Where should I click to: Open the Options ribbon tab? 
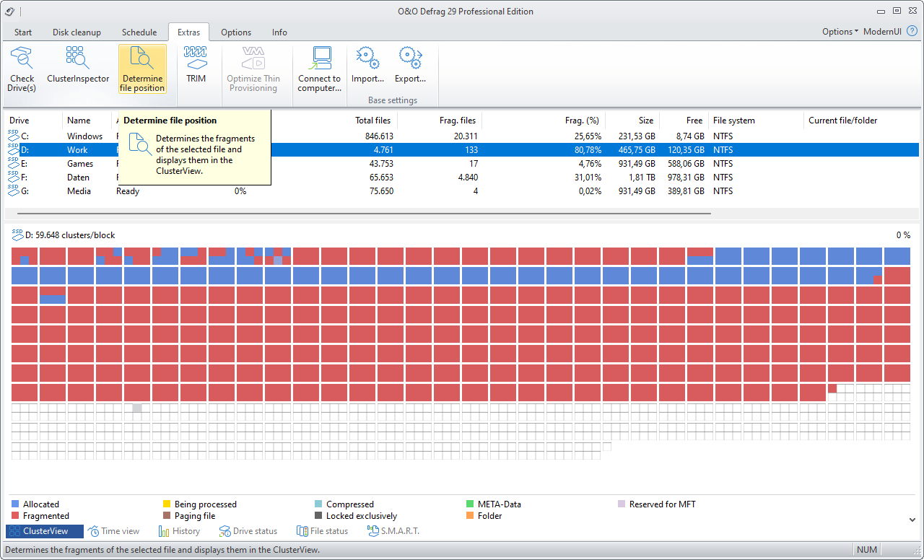click(x=236, y=32)
